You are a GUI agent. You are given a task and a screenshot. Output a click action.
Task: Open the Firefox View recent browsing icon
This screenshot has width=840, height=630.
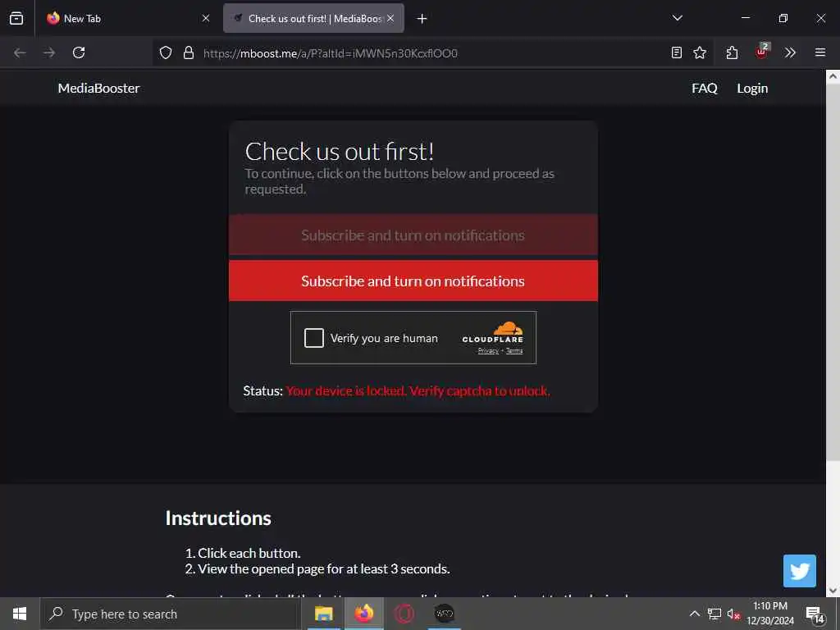pos(16,18)
